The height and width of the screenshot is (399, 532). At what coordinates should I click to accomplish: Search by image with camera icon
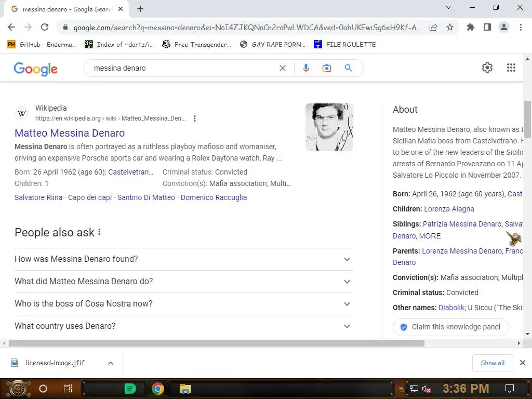326,68
